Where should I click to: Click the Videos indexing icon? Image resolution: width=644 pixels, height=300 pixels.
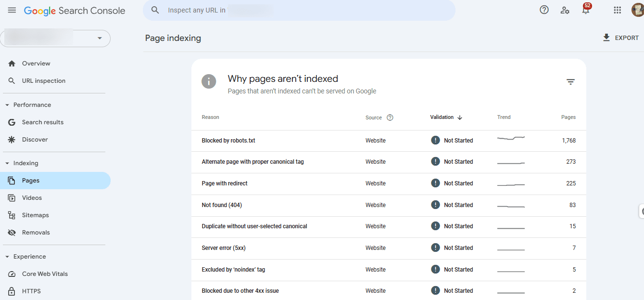tap(12, 197)
